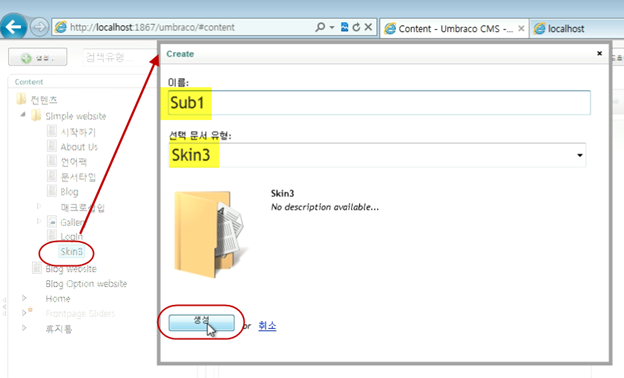The width and height of the screenshot is (624, 378).
Task: Click the document icon below About Us
Action: pos(52,161)
